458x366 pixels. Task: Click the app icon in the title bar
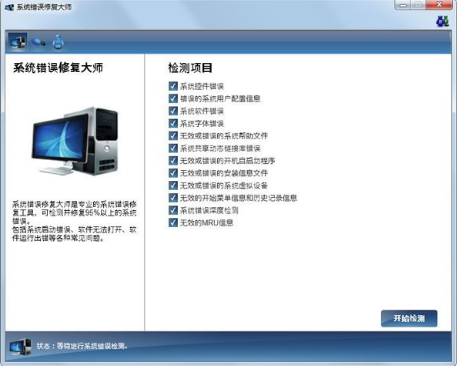pos(9,7)
